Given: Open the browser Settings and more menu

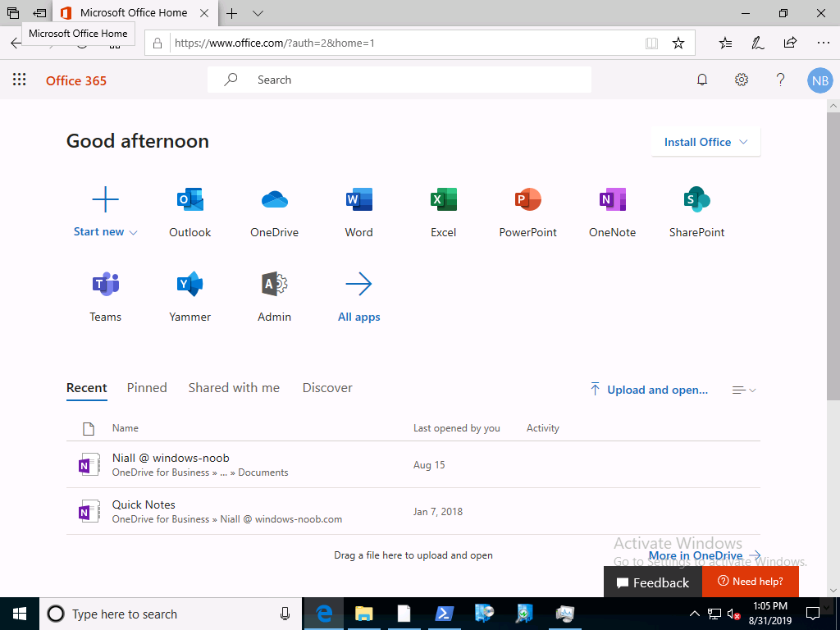Looking at the screenshot, I should (824, 43).
